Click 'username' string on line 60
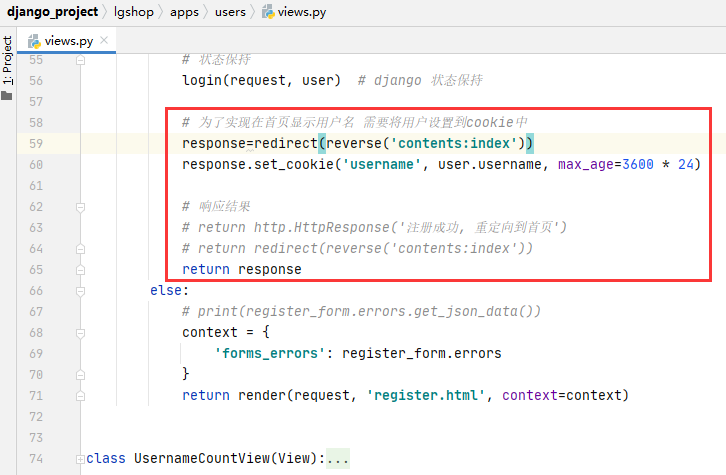Image resolution: width=726 pixels, height=475 pixels. 382,165
